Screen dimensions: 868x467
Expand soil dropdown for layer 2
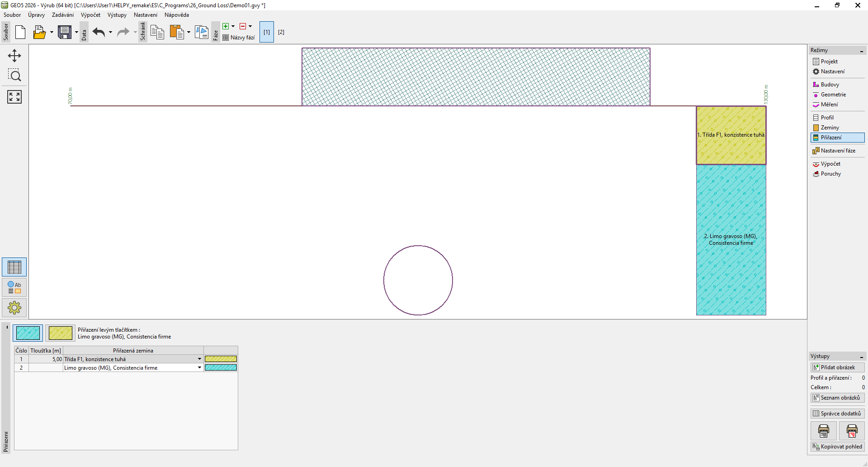199,367
